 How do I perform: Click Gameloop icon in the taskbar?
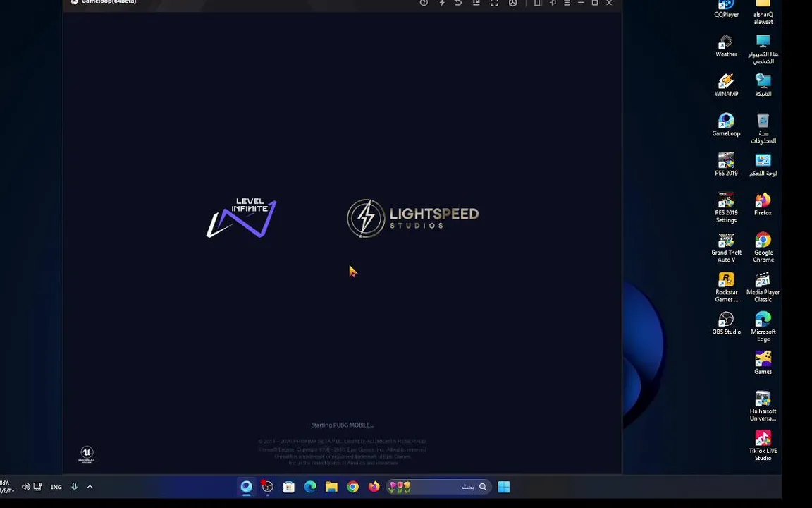[x=247, y=487]
